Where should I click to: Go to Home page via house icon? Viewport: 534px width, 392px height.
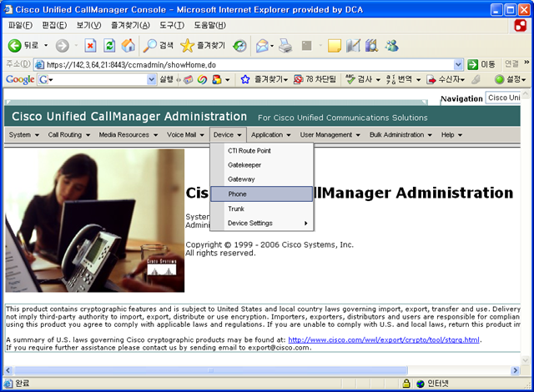point(128,46)
